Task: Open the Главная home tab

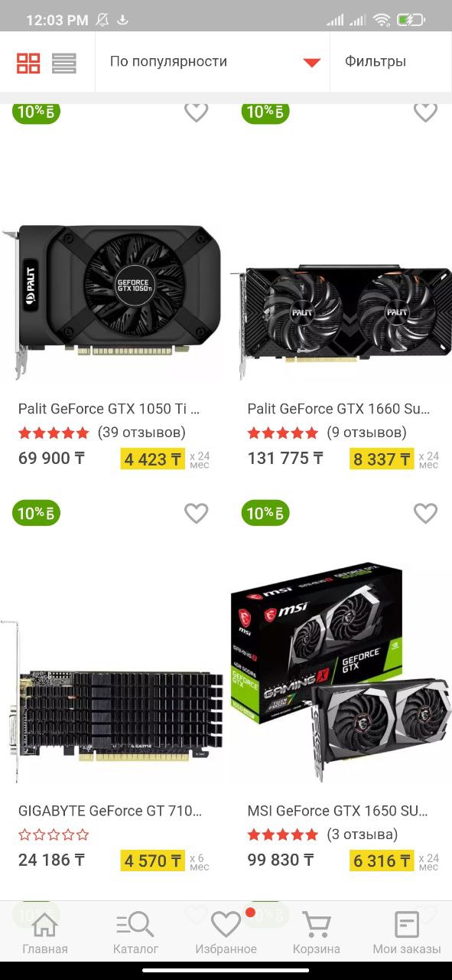Action: point(45,933)
